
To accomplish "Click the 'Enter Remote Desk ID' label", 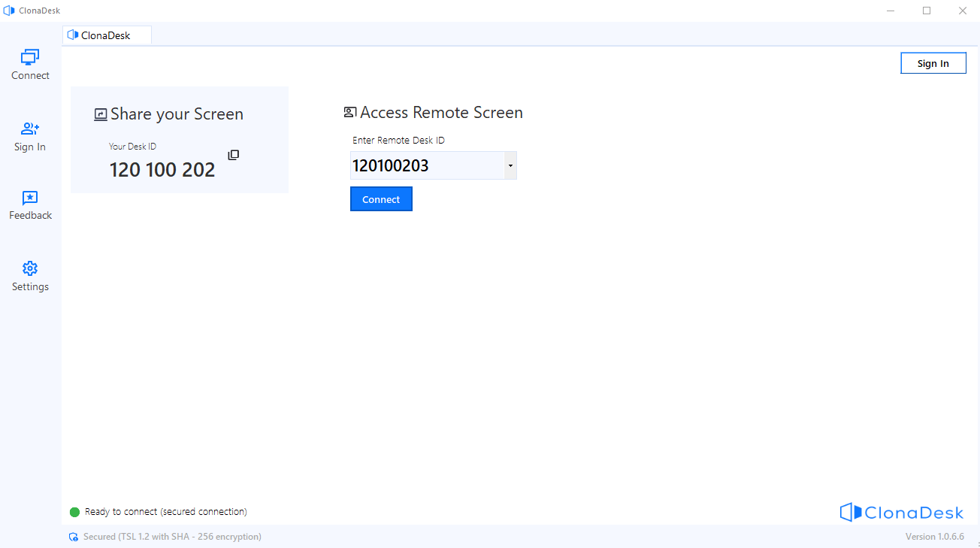I will tap(399, 141).
